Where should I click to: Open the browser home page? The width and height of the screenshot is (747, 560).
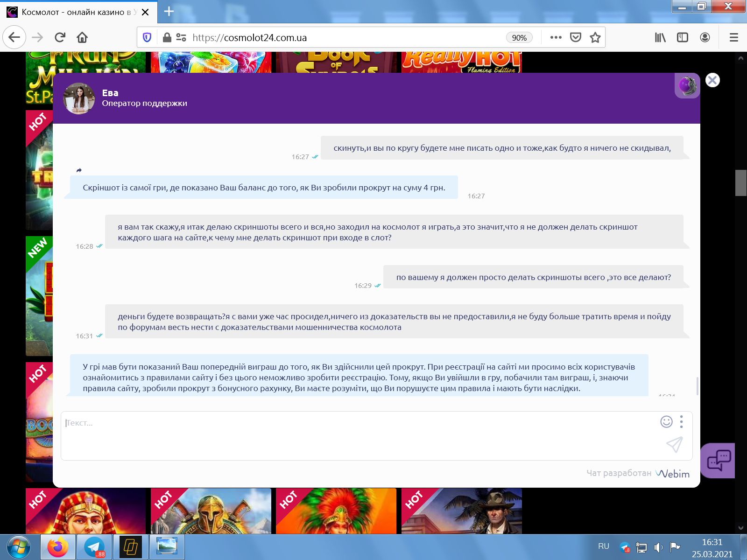click(82, 37)
